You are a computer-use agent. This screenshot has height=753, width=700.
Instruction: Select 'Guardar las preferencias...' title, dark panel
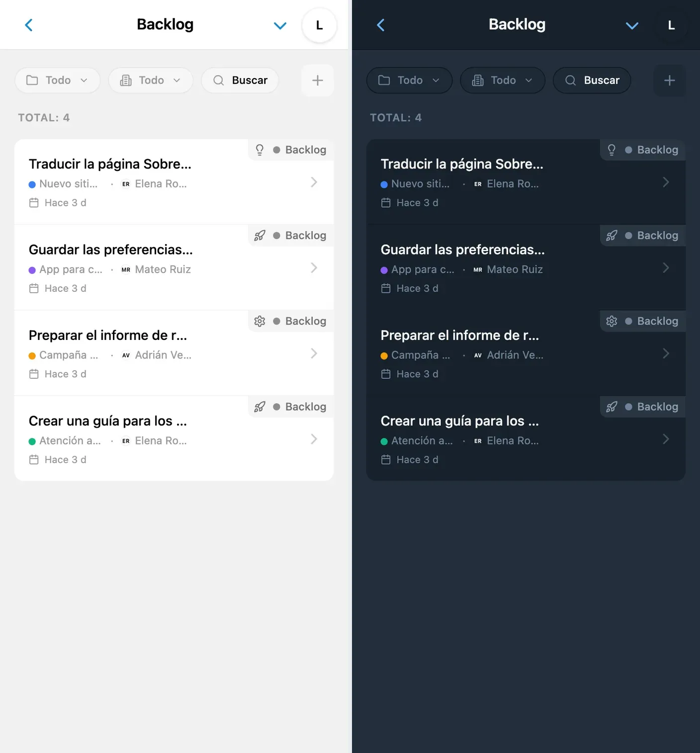click(x=462, y=250)
